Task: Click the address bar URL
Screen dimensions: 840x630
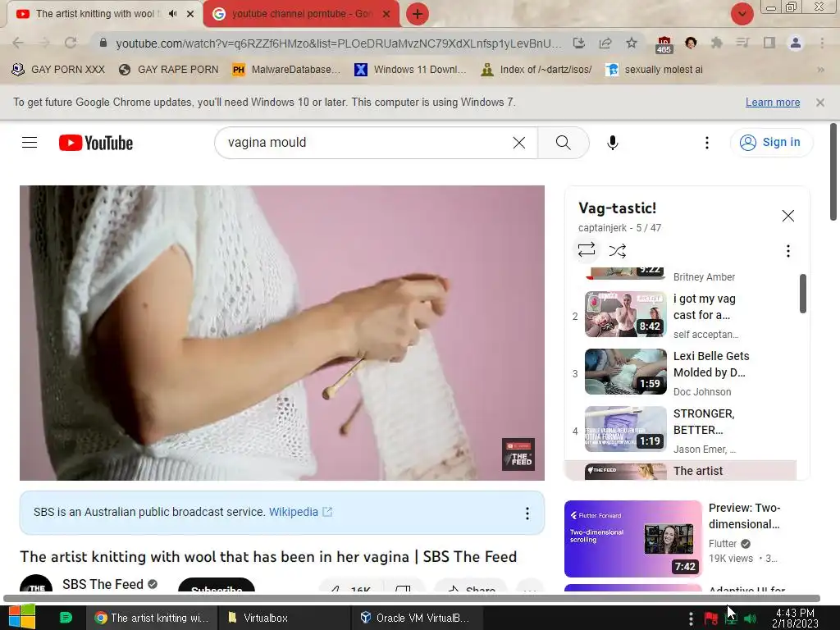Action: 339,43
